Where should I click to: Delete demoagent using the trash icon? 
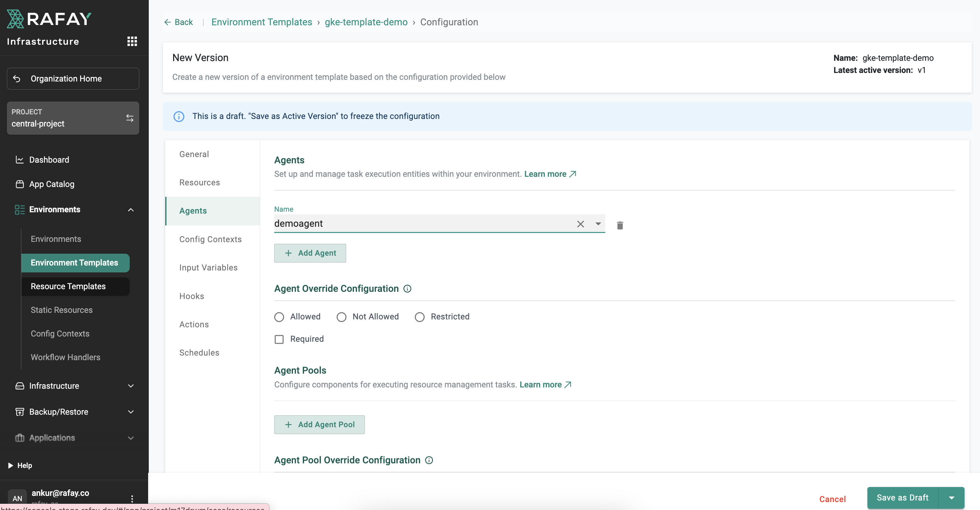coord(620,225)
